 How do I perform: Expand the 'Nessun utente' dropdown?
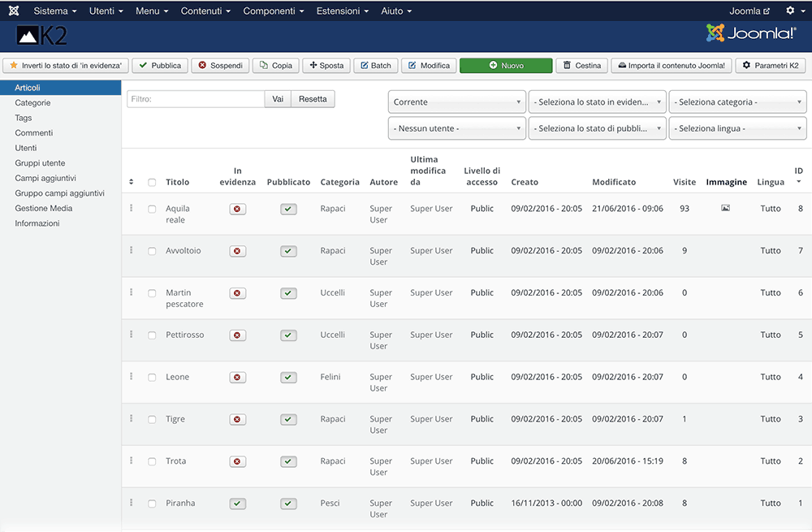(x=457, y=128)
